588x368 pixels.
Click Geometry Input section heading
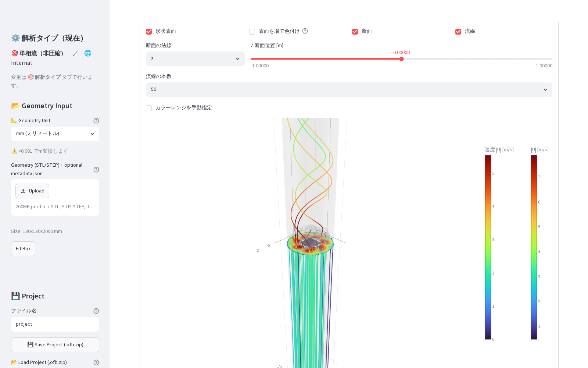click(42, 106)
